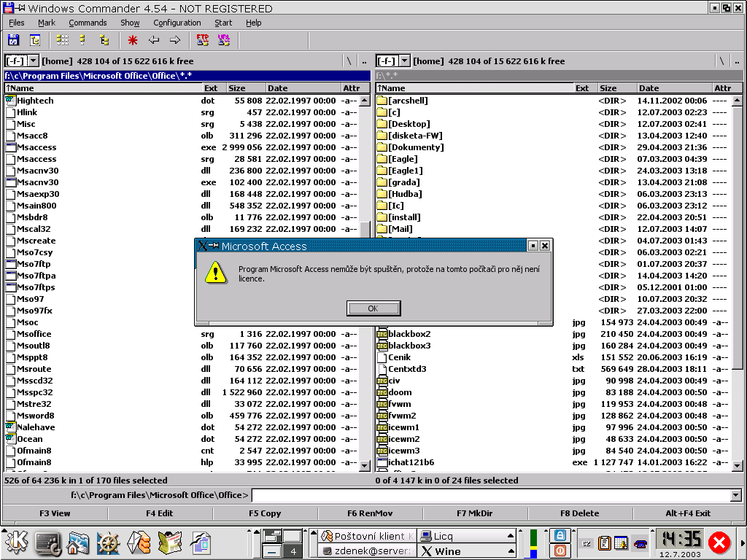Click the blue lock screen icon
Screen dimensions: 747x560
tap(560, 535)
